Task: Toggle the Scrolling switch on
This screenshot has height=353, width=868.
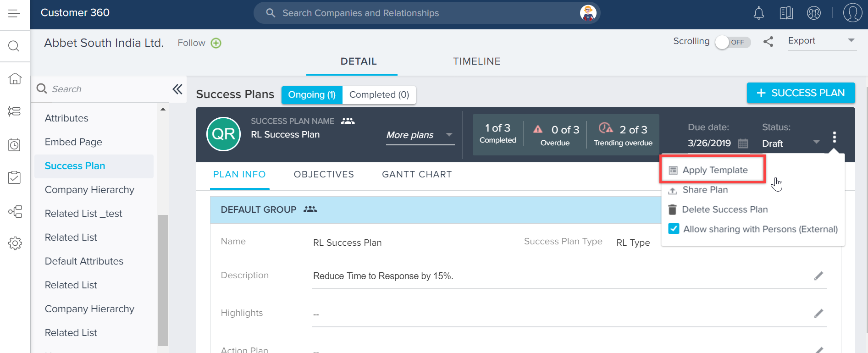Action: tap(733, 42)
